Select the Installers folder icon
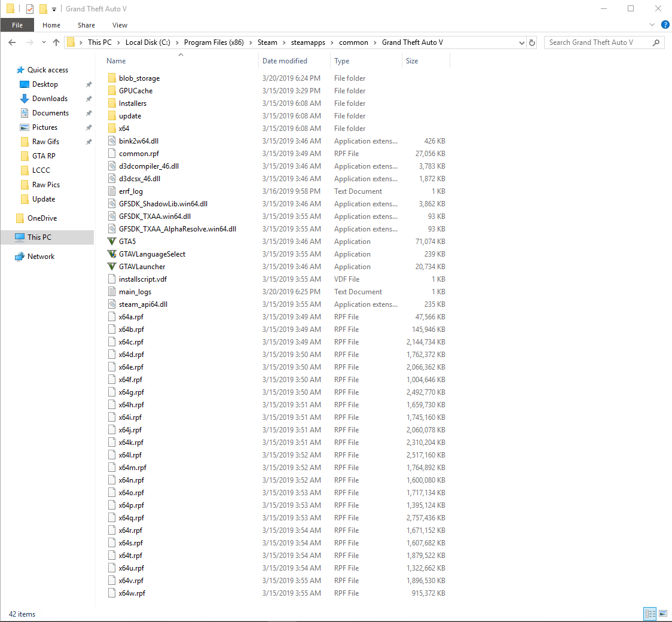The image size is (672, 622). pyautogui.click(x=112, y=103)
